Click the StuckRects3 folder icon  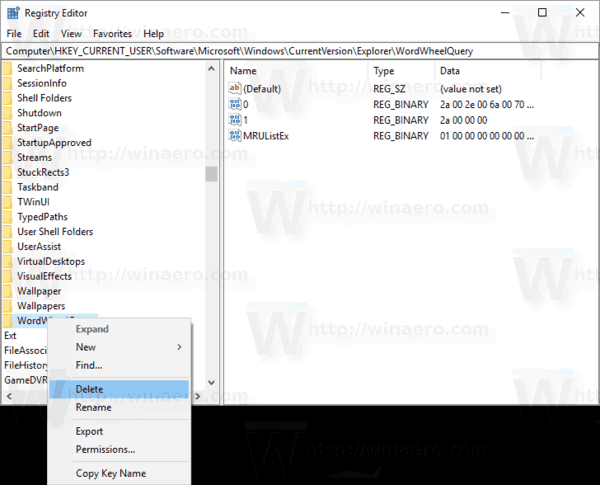pyautogui.click(x=8, y=173)
